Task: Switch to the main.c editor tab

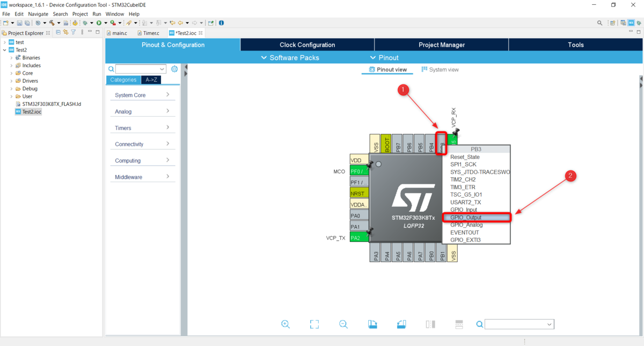Action: (x=116, y=33)
